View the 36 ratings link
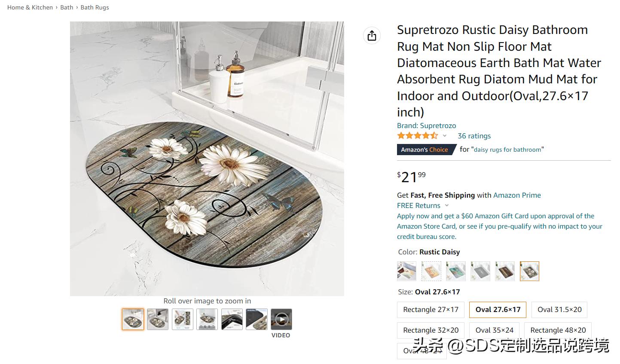Viewport: 620px width, 364px height. [x=474, y=136]
